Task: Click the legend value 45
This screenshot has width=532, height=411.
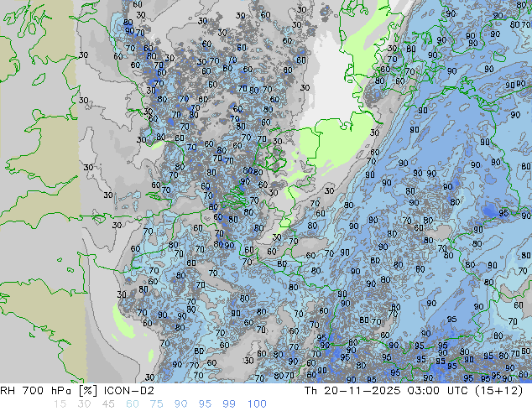Action: click(x=108, y=404)
